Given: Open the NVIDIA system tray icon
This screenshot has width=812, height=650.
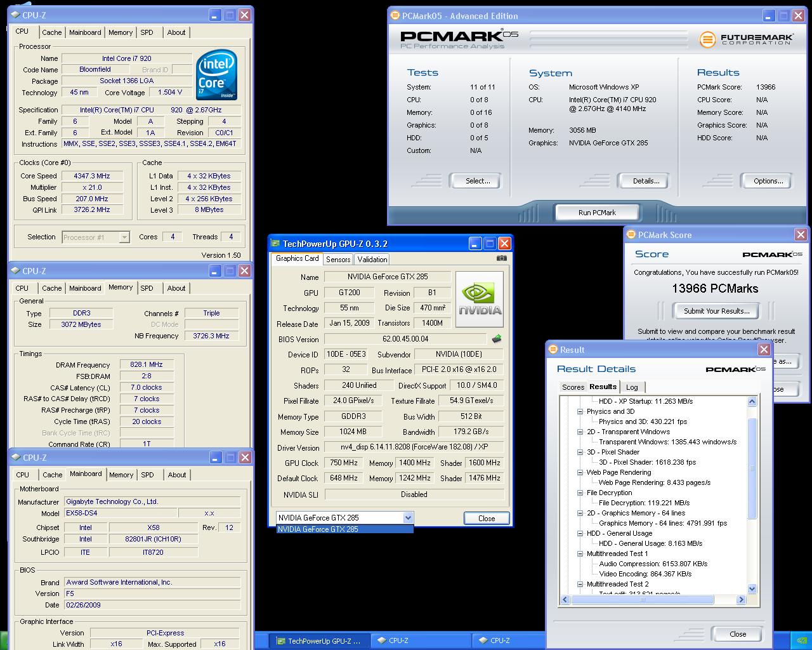Looking at the screenshot, I should [801, 641].
